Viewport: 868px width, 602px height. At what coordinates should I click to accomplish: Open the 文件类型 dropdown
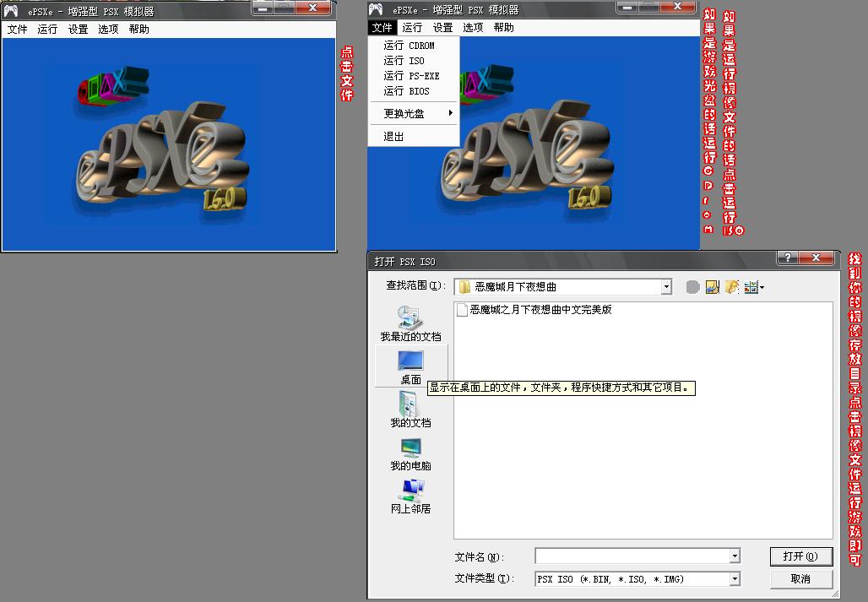click(x=731, y=578)
